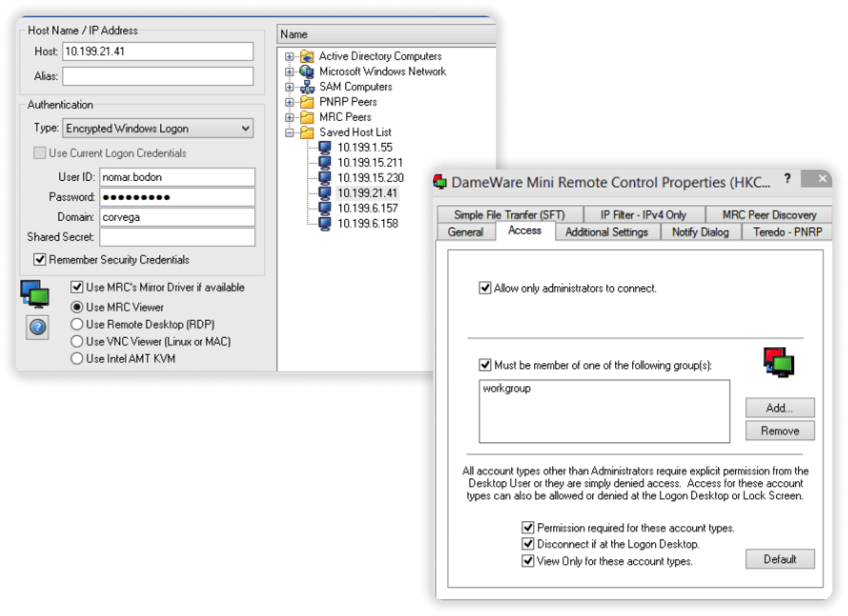The height and width of the screenshot is (616, 848).
Task: Expand the SAM Computers node
Action: click(x=290, y=87)
